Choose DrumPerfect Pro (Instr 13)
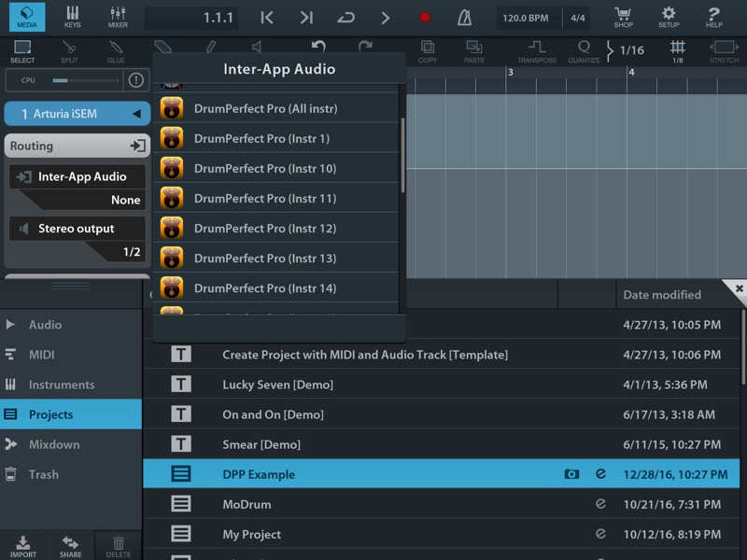 pos(276,259)
